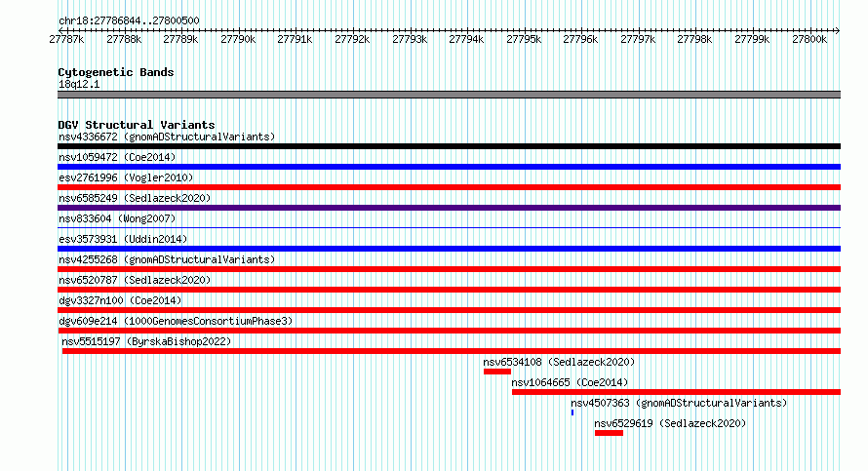Click the Cytogenetic Bands track title
Image resolution: width=868 pixels, height=471 pixels.
[x=116, y=72]
